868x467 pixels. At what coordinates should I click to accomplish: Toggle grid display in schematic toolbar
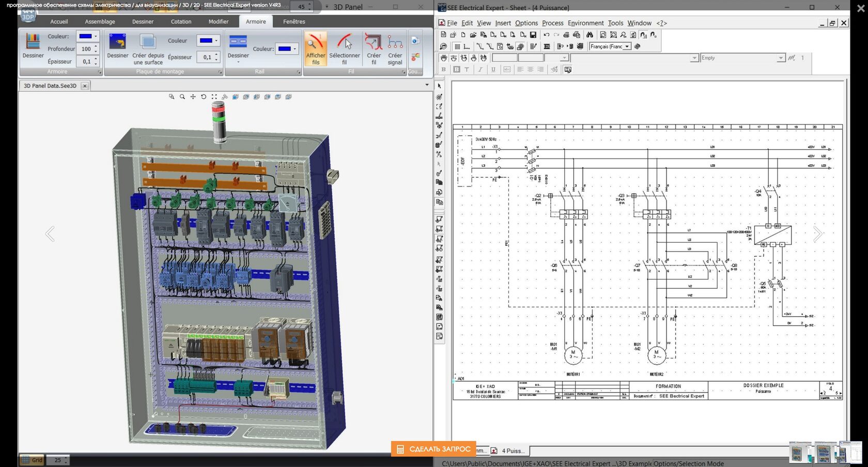point(457,46)
